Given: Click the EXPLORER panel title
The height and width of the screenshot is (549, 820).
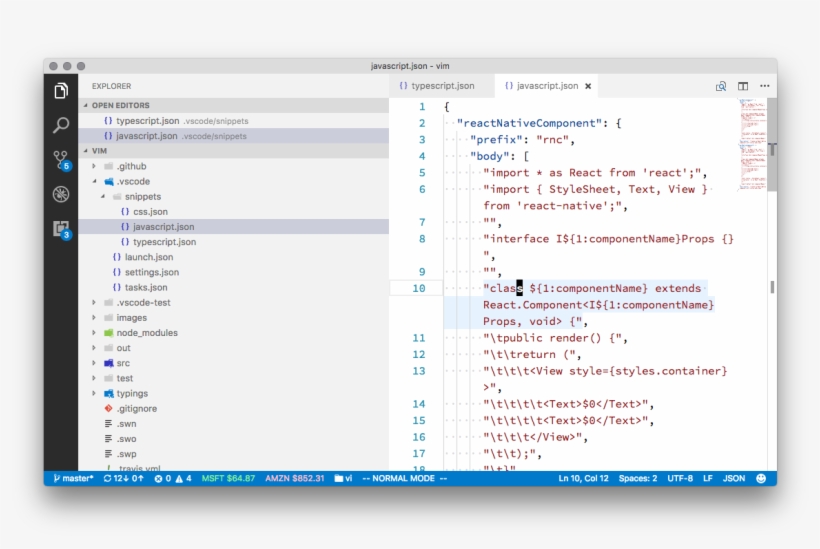Looking at the screenshot, I should [111, 86].
